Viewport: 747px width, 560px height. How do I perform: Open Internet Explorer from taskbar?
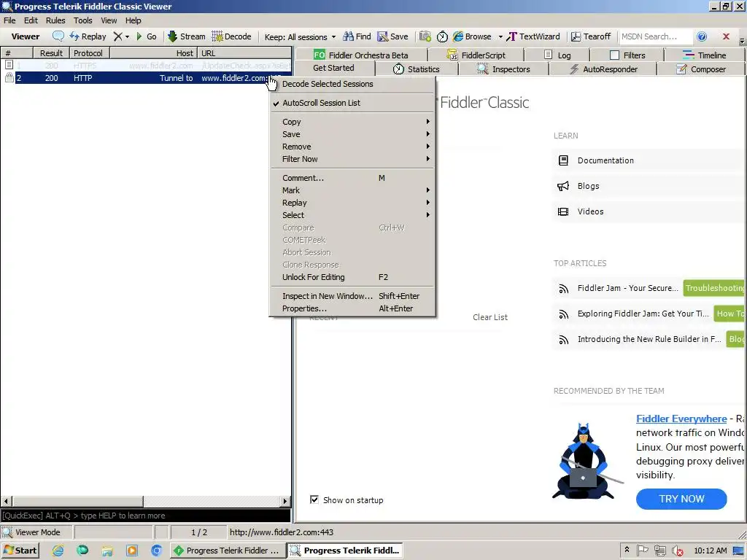pyautogui.click(x=58, y=551)
